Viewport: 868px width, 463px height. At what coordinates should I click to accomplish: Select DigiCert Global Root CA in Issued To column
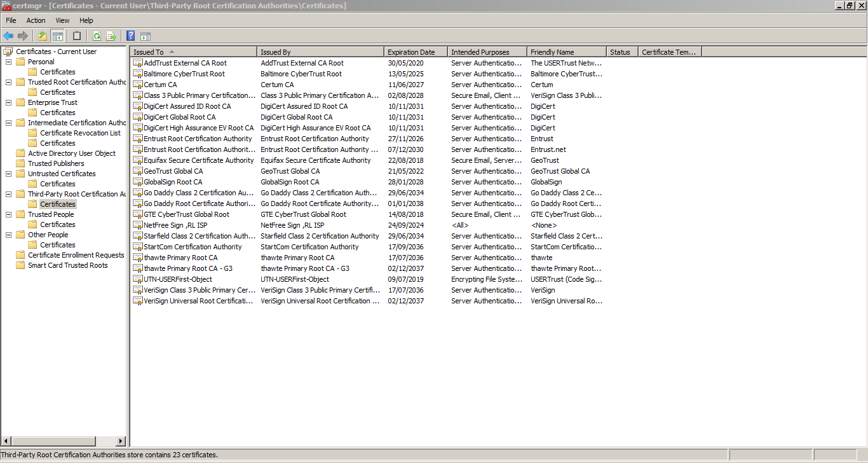[x=180, y=117]
